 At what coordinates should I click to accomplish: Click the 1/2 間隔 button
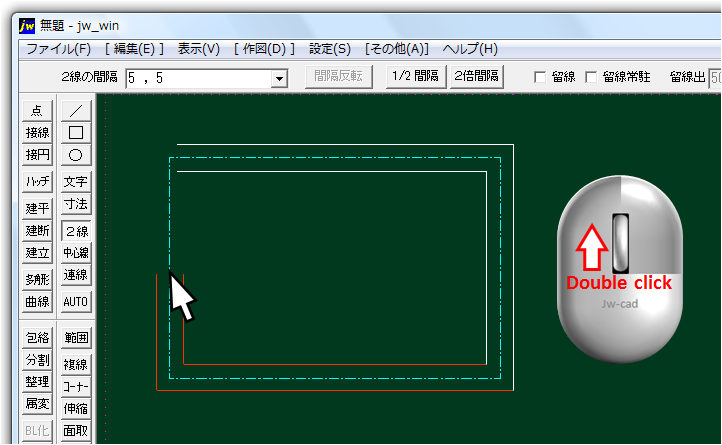click(x=414, y=76)
